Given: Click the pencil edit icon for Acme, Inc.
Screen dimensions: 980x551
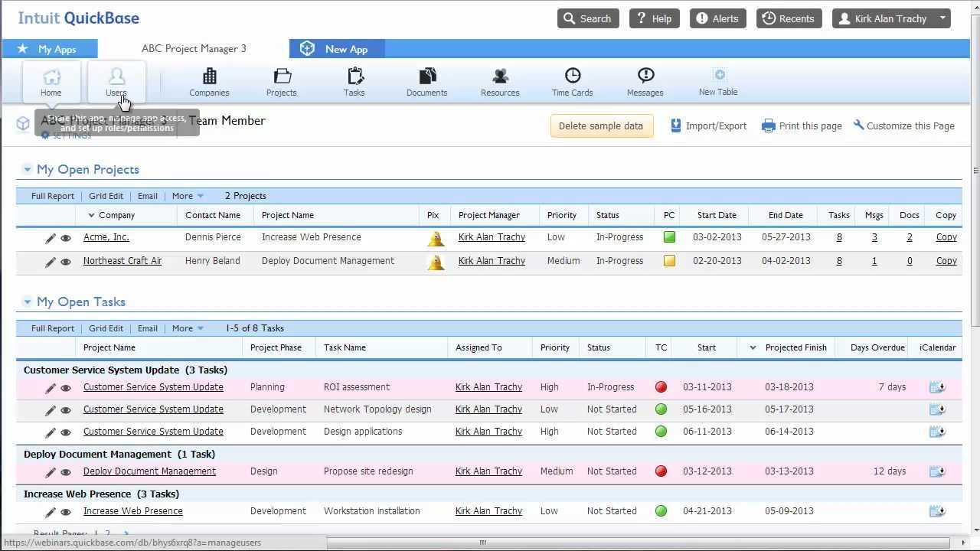Looking at the screenshot, I should pyautogui.click(x=51, y=238).
